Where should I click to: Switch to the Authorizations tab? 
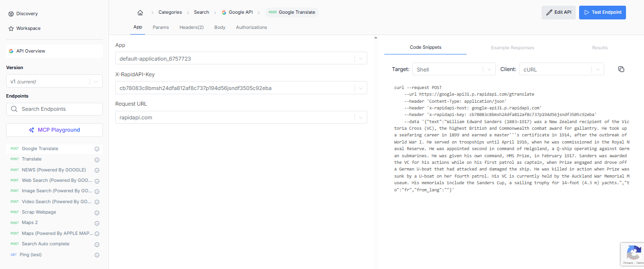point(252,27)
